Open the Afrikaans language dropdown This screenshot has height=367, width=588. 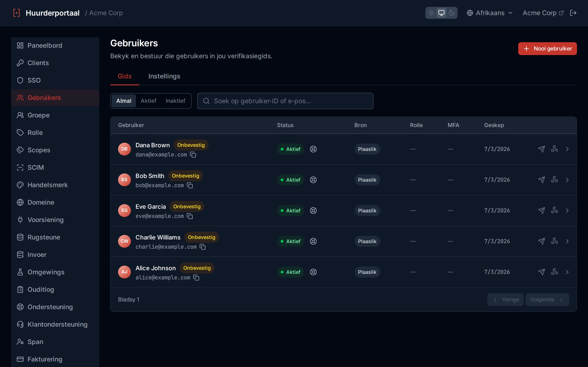tap(490, 13)
